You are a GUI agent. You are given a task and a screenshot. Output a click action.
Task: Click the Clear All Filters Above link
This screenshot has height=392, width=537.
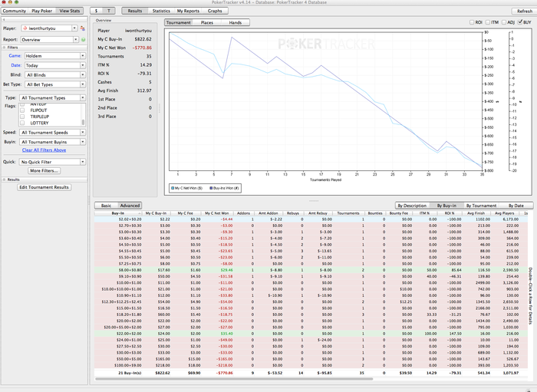point(44,150)
